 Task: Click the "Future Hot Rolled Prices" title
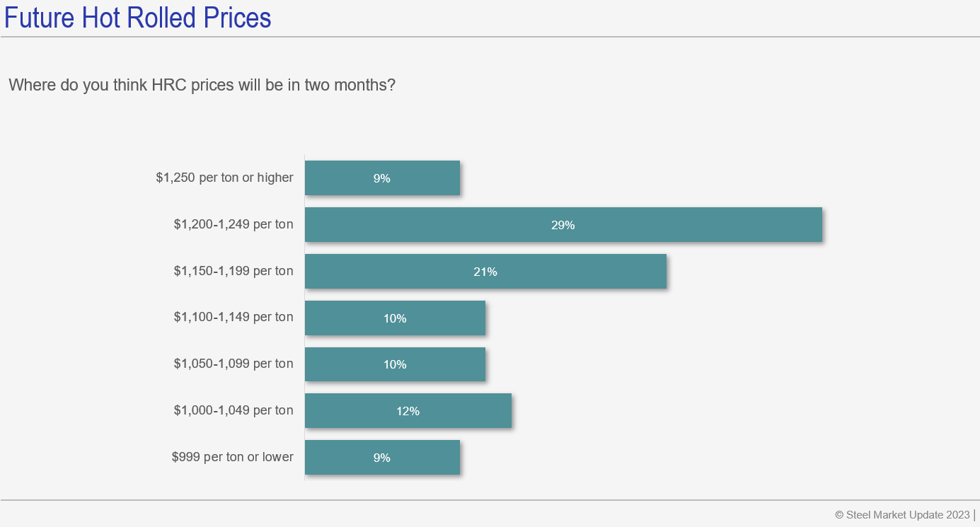[x=138, y=18]
